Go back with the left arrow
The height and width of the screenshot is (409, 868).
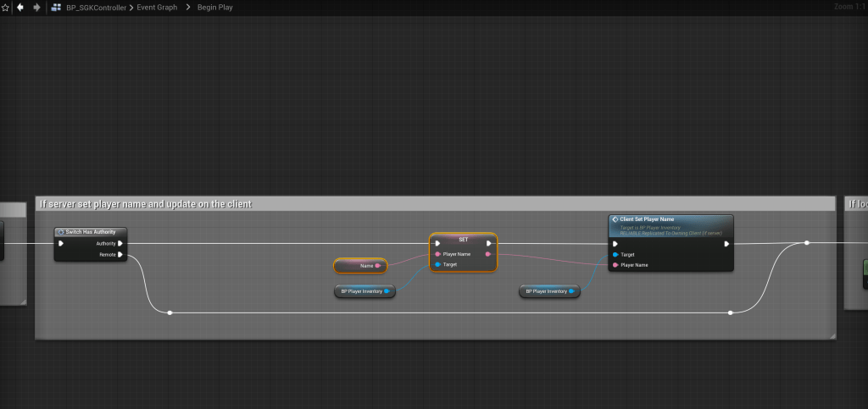click(20, 8)
